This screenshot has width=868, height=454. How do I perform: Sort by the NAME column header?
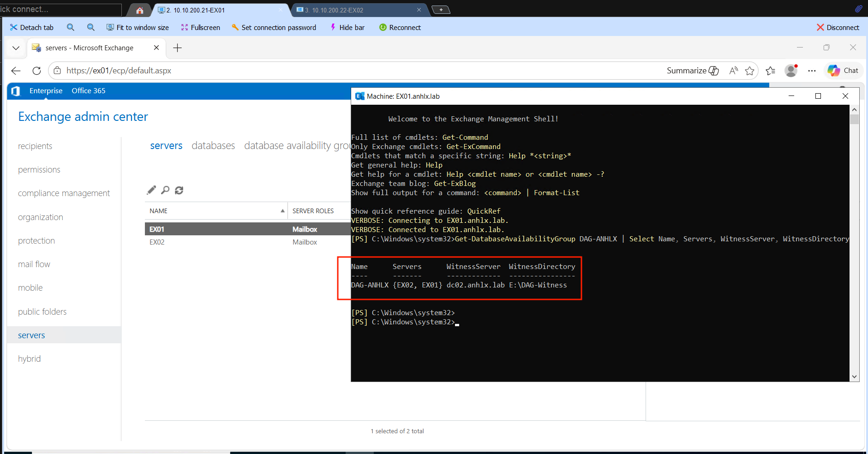click(216, 211)
